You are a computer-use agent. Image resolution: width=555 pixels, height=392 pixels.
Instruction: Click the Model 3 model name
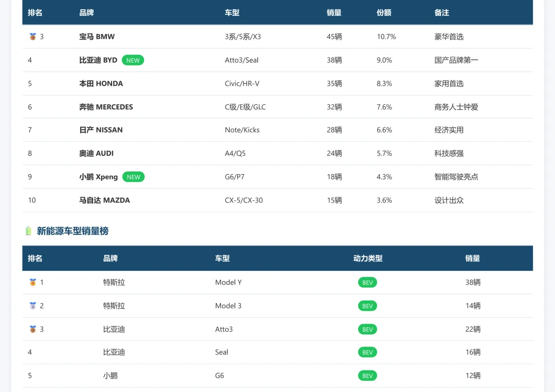(x=228, y=306)
